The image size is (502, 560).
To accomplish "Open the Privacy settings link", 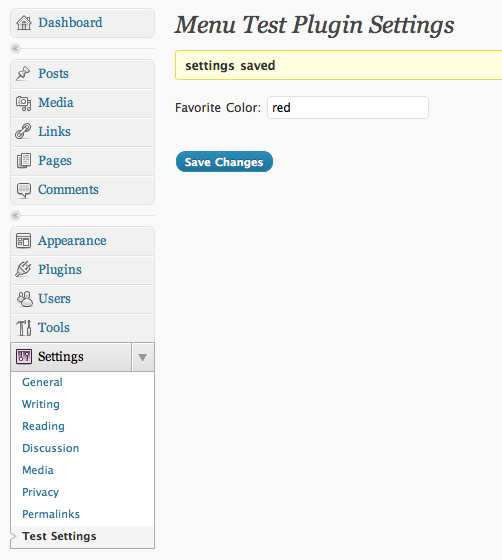I will (x=40, y=492).
